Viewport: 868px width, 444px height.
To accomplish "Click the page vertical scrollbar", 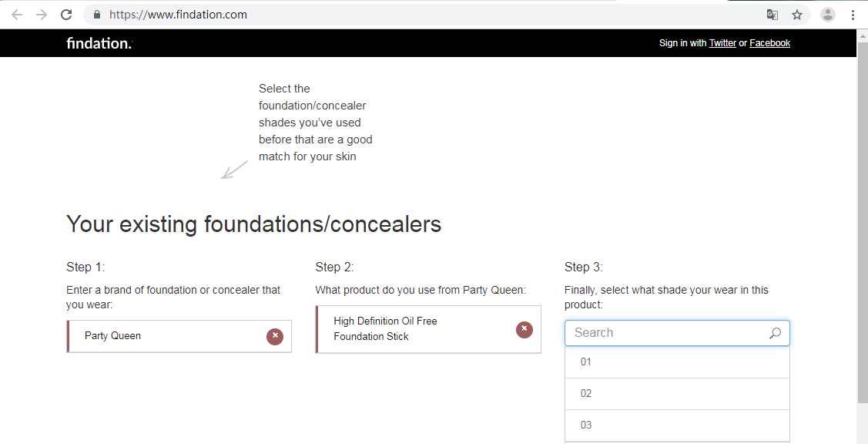I will [x=862, y=216].
